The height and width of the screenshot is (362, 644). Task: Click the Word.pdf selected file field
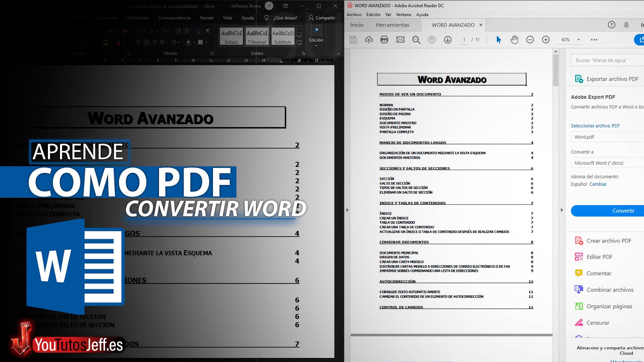click(607, 137)
